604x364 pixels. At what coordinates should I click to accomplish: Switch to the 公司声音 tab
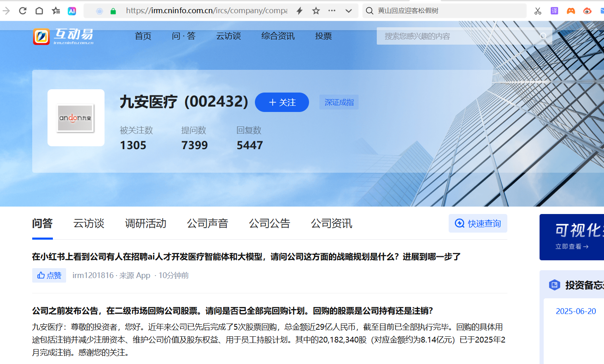(208, 224)
